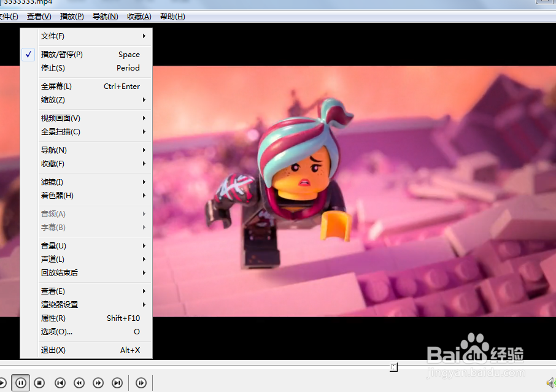Viewport: 556px width, 392px height.
Task: Click the Pause button in the playback toolbar
Action: [21, 383]
